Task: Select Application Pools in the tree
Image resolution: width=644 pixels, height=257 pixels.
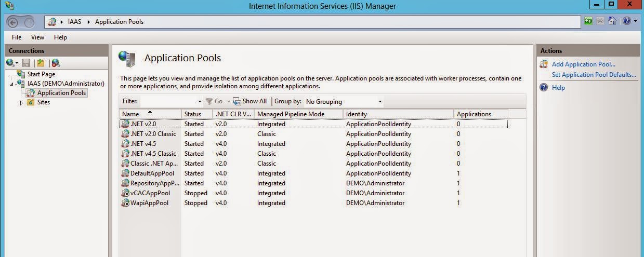Action: [x=61, y=93]
